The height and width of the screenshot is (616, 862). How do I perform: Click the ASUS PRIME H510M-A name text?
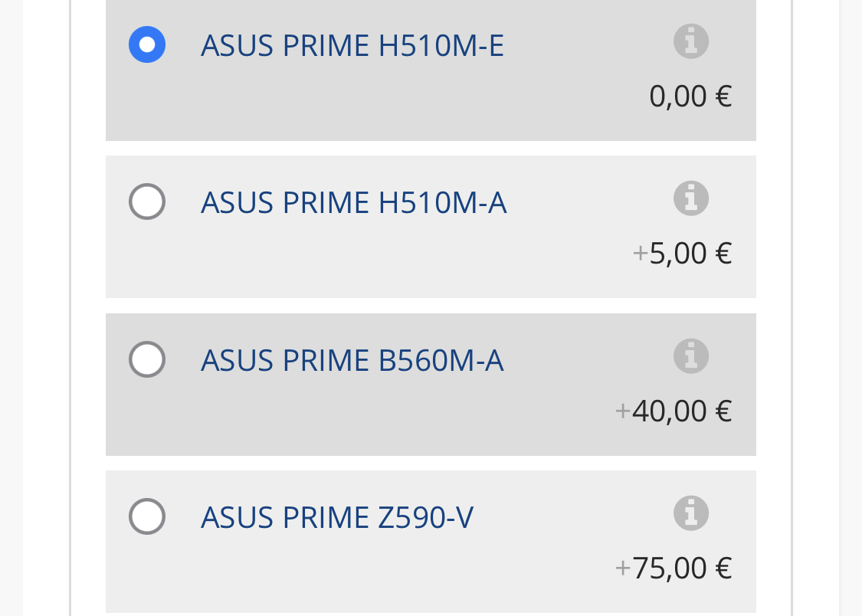(x=353, y=204)
